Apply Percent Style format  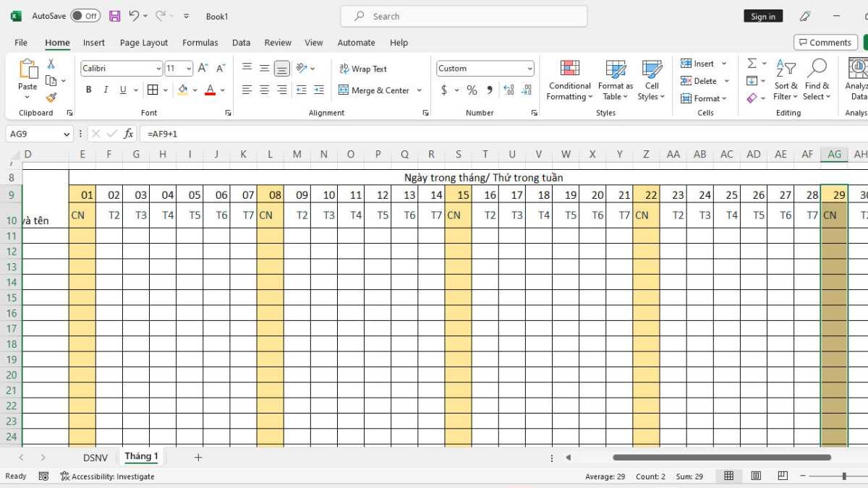point(472,90)
